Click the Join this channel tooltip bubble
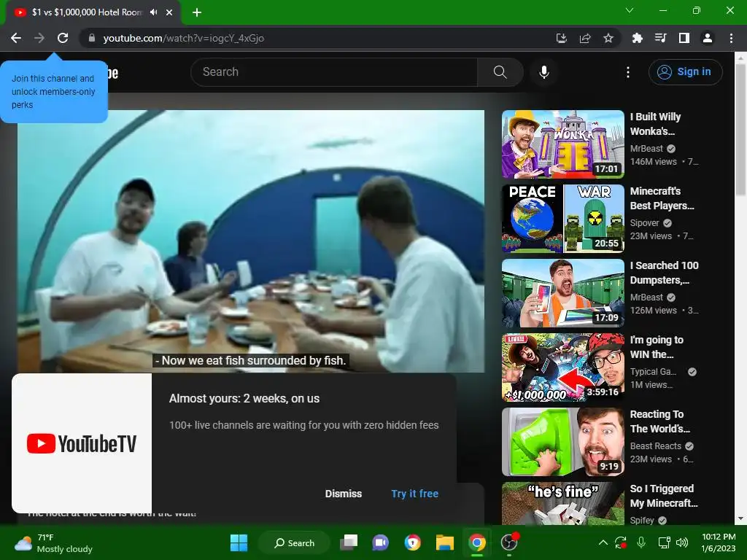Viewport: 747px width, 560px height. click(x=54, y=91)
